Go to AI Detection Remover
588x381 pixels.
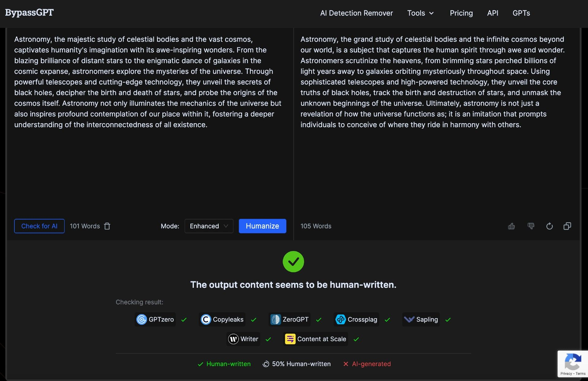(356, 13)
